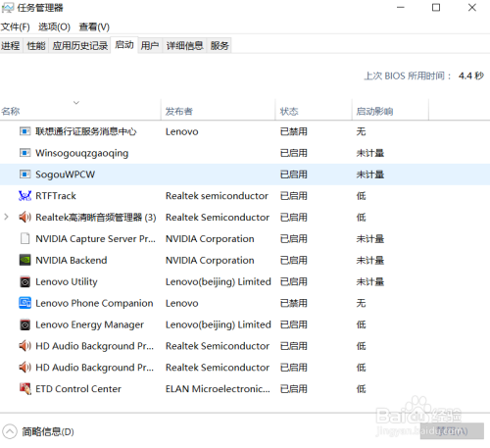Select the Winsogouqzgaoqing startup item
This screenshot has width=490, height=448.
pos(82,153)
